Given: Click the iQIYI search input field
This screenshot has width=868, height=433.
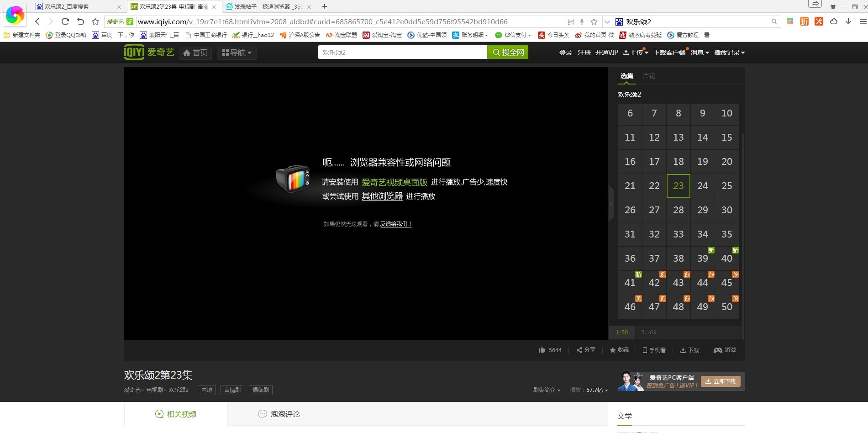Looking at the screenshot, I should (x=403, y=53).
